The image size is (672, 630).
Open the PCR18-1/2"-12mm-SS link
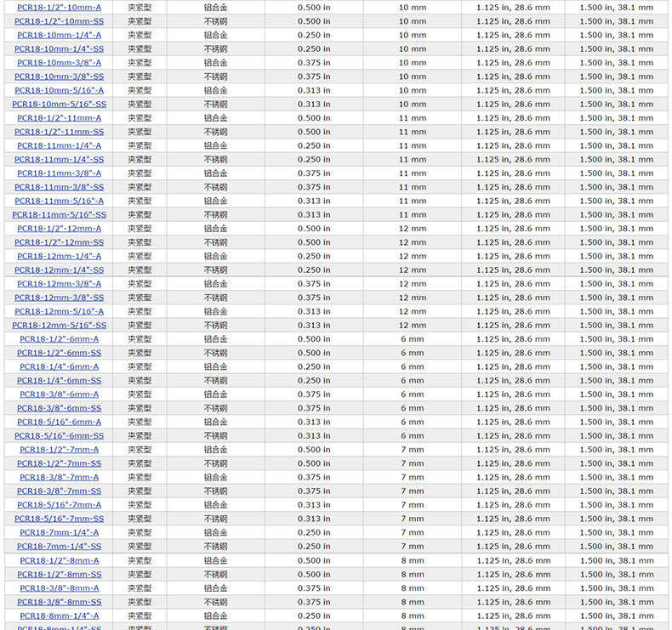click(59, 242)
